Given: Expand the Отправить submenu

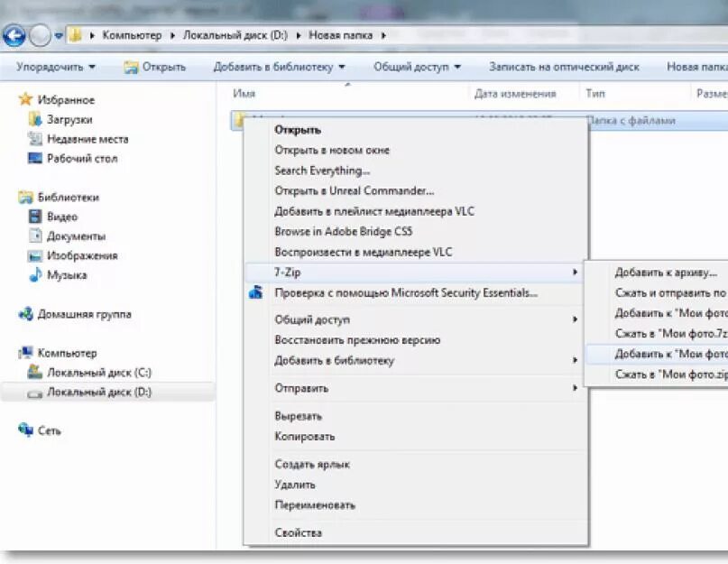Looking at the screenshot, I should point(415,388).
